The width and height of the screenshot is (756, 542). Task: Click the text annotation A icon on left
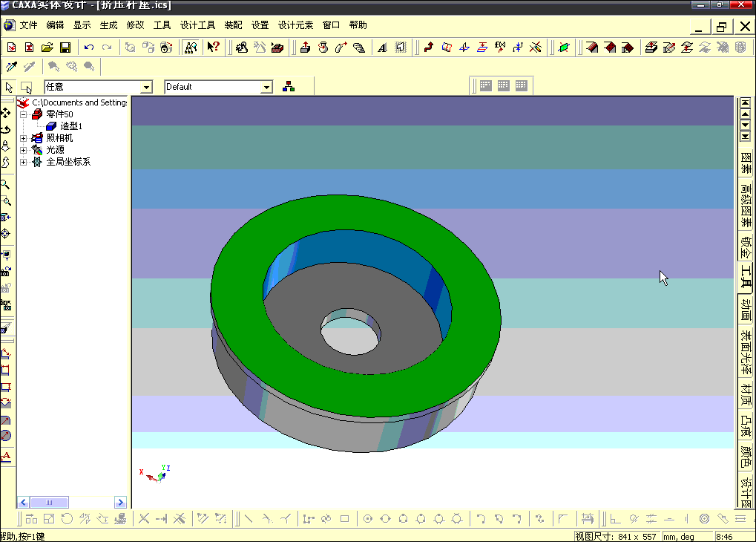[5, 457]
